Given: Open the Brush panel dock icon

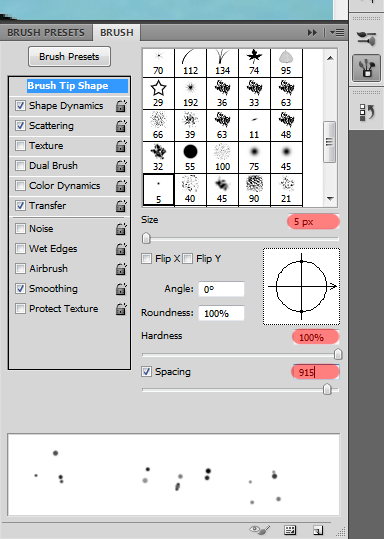Looking at the screenshot, I should 366,68.
